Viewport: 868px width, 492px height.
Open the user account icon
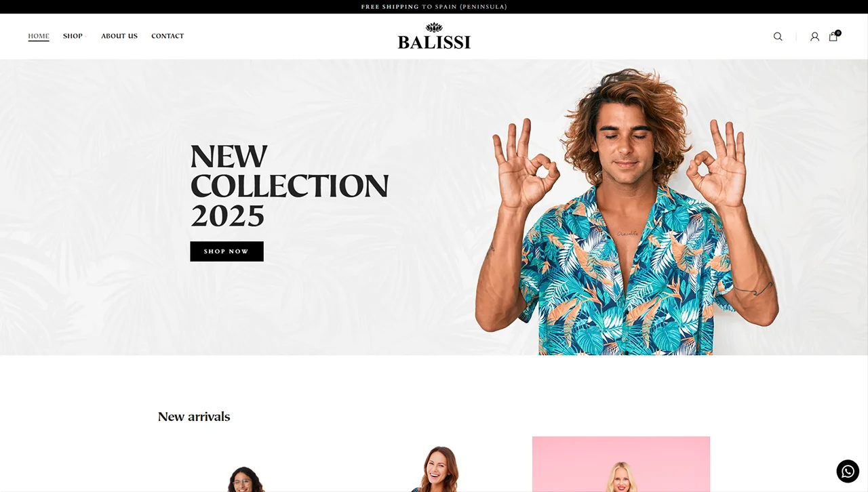tap(814, 37)
